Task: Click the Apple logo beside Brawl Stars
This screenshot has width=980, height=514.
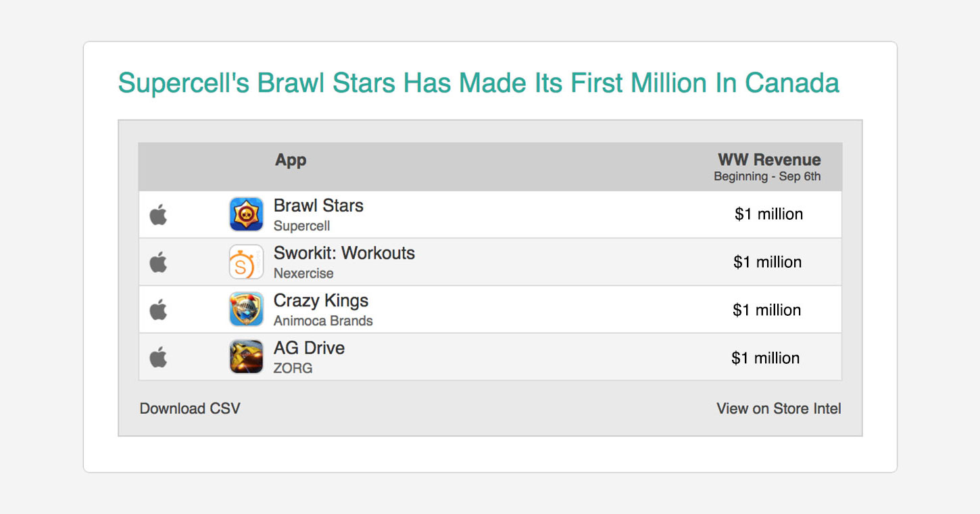Action: [x=158, y=214]
